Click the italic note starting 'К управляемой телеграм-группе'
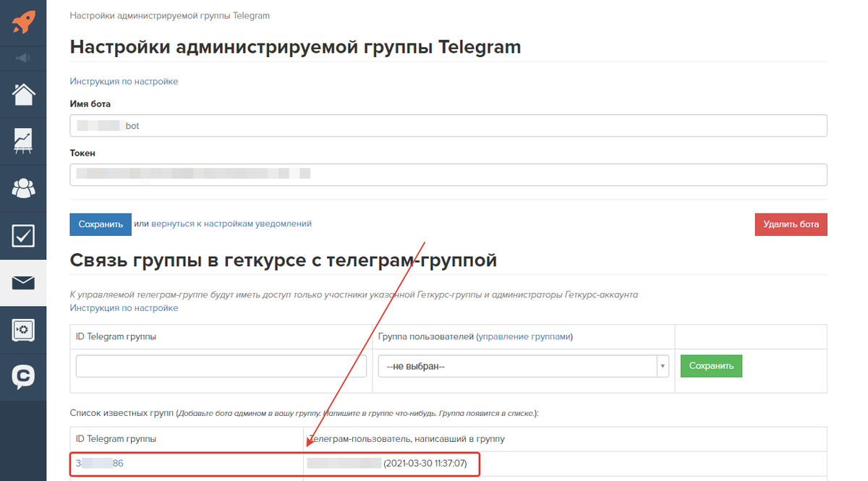This screenshot has height=481, width=868. [x=354, y=295]
